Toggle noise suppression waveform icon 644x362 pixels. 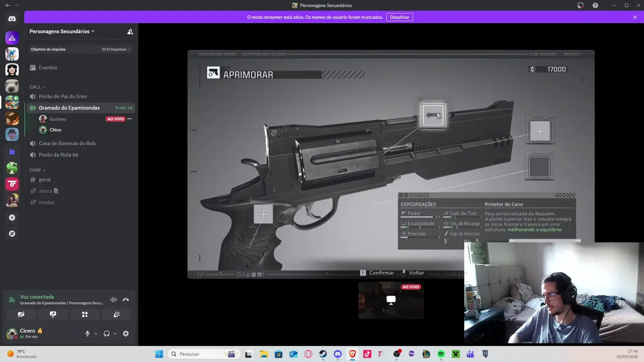[114, 300]
